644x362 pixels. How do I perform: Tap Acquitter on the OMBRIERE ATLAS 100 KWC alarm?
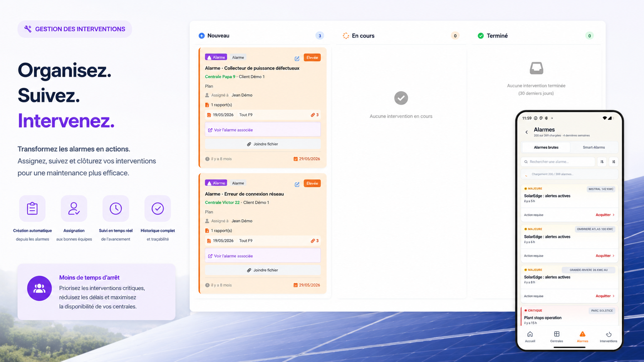pos(605,255)
